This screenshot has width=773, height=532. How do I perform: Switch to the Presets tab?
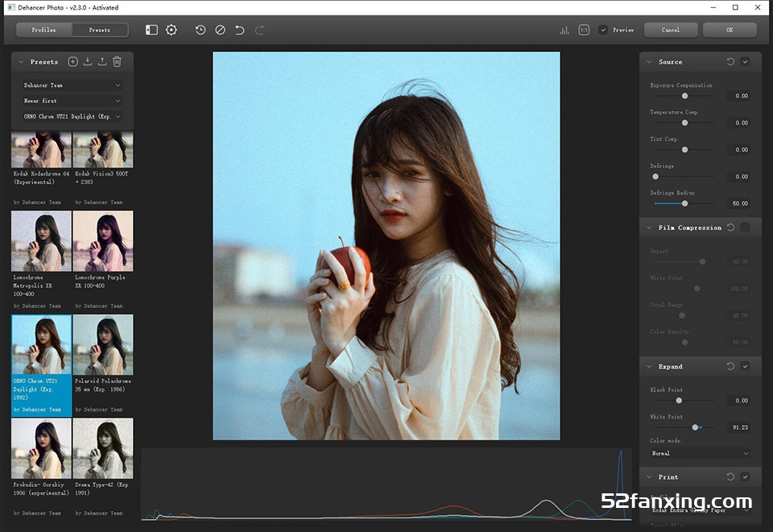pos(100,30)
